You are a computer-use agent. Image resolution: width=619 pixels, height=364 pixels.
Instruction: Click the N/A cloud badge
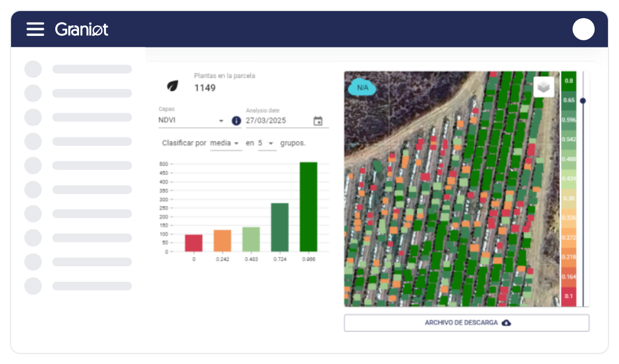pos(363,87)
